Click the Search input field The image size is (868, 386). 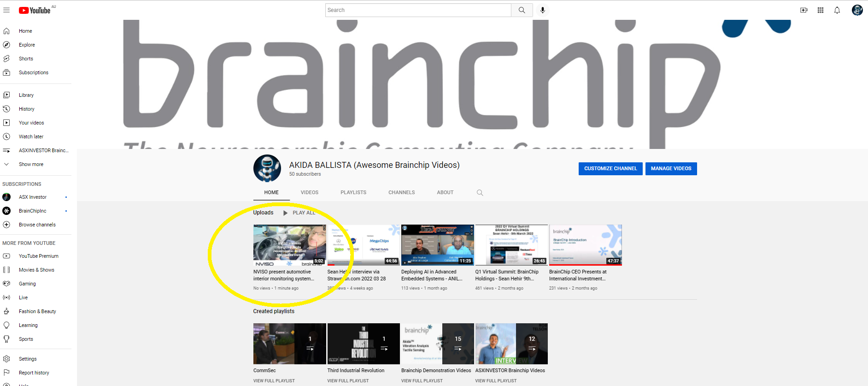pos(418,10)
